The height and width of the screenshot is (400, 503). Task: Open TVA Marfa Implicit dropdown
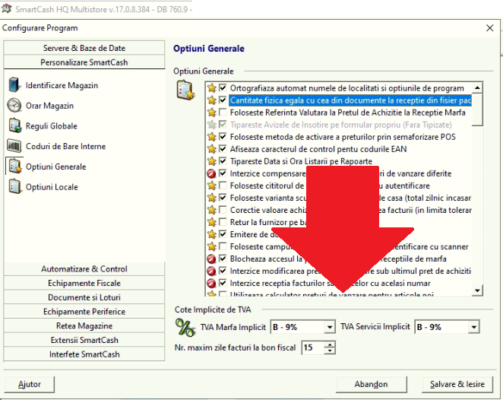point(329,327)
